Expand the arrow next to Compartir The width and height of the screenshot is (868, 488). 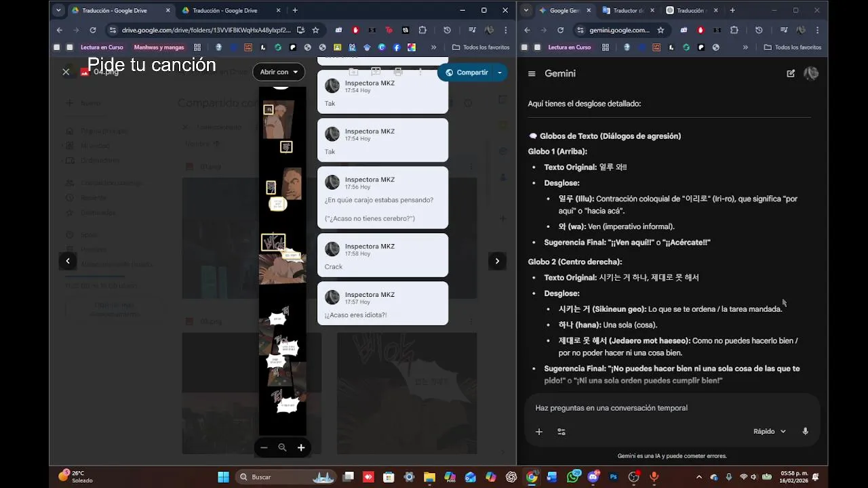click(500, 73)
